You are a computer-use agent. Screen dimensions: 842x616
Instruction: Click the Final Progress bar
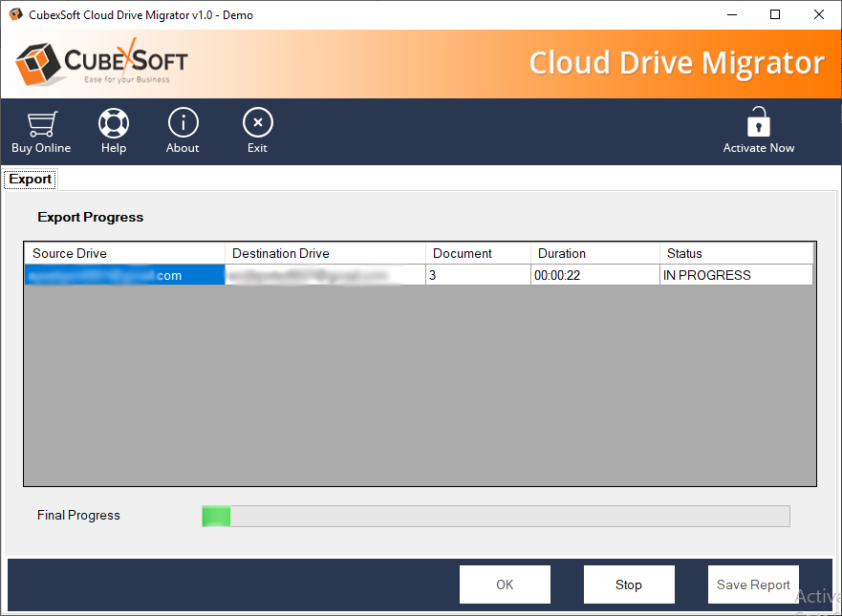(x=496, y=516)
